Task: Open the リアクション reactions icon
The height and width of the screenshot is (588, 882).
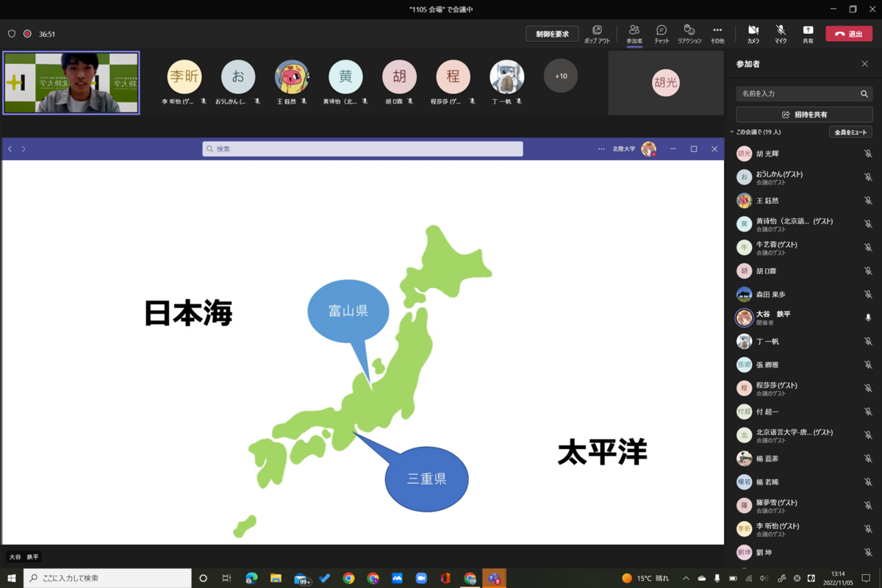Action: [x=689, y=33]
